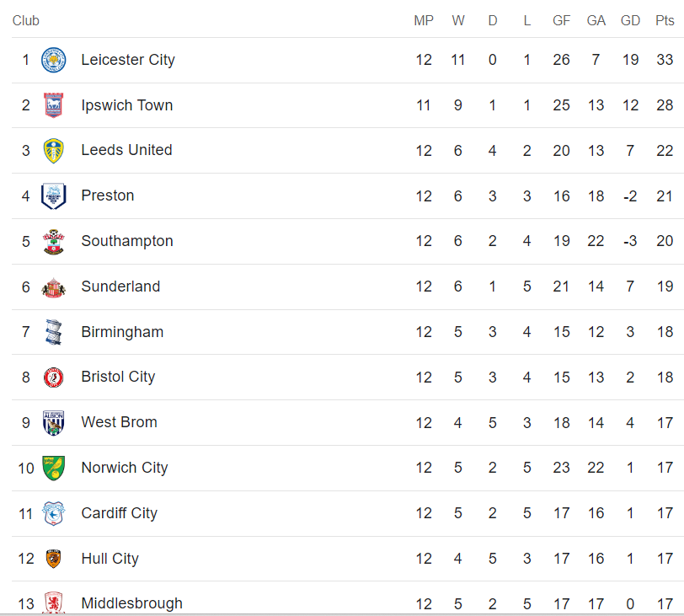Select the MP column header
Screen dimensions: 684x616
point(423,20)
